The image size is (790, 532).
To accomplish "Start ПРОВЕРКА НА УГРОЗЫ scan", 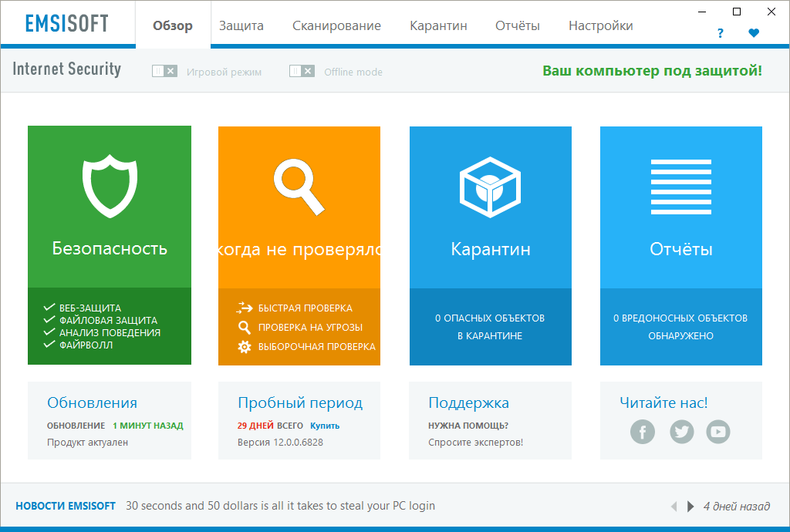I will [310, 328].
